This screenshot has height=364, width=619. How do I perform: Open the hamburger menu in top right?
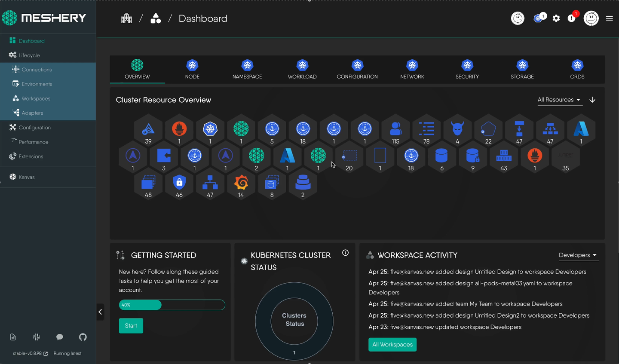pyautogui.click(x=609, y=18)
